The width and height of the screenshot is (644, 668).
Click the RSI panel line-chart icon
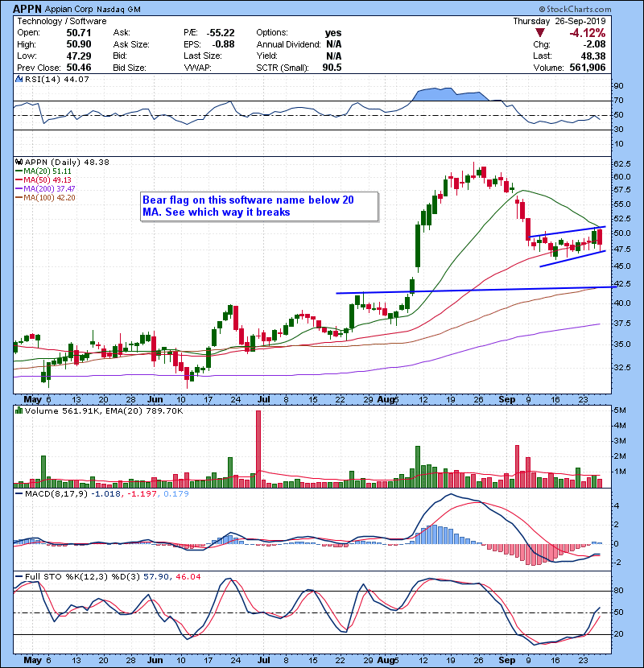[x=19, y=79]
